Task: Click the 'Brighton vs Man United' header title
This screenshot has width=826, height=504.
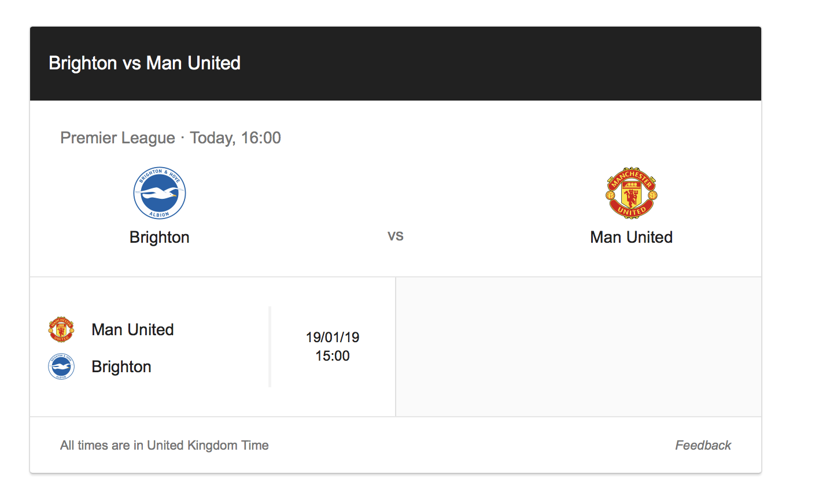Action: 145,63
